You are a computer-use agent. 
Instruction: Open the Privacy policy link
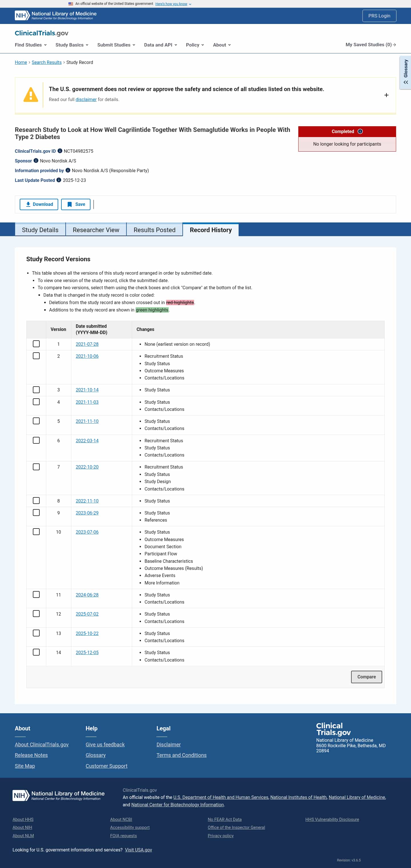pos(221,836)
